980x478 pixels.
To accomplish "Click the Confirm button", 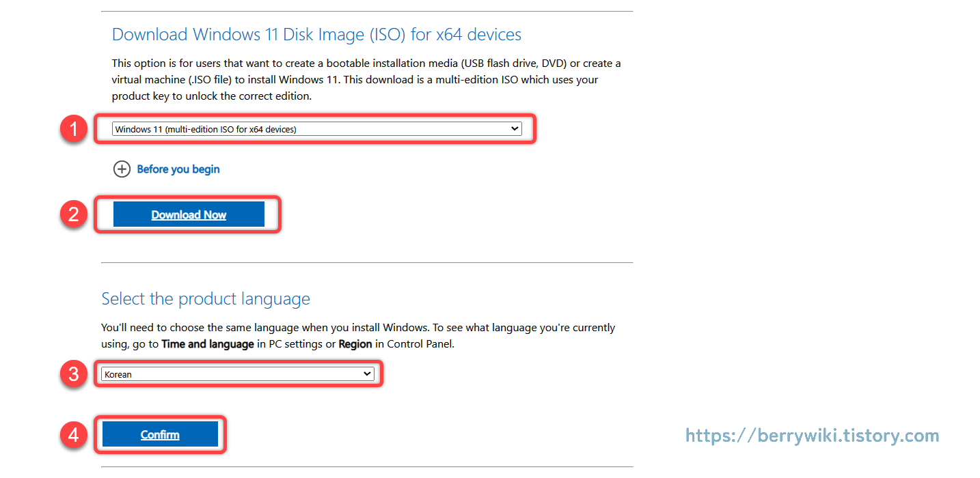I will click(160, 434).
